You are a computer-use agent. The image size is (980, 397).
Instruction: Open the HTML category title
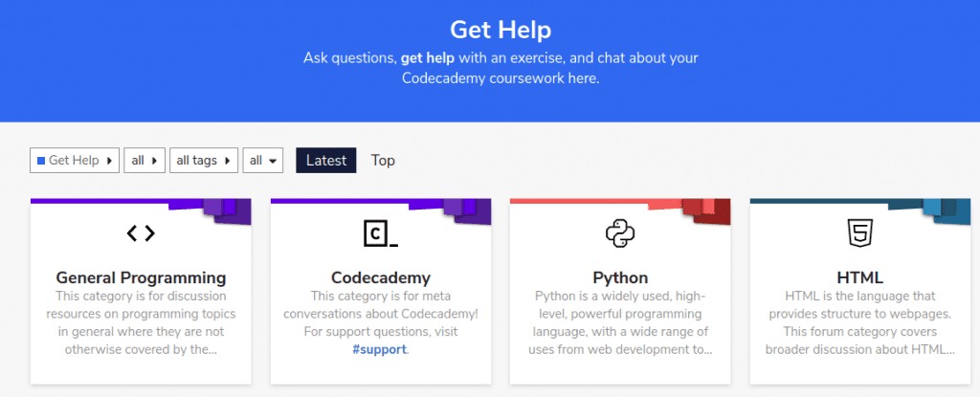860,277
